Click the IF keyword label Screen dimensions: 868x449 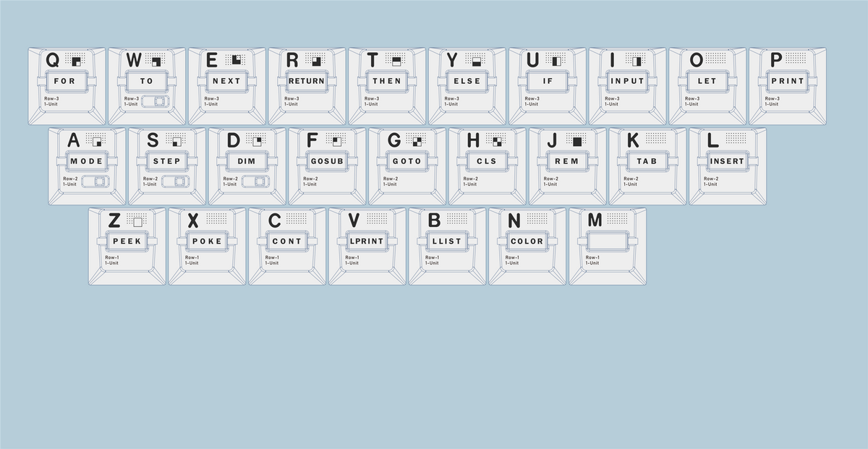pyautogui.click(x=547, y=81)
